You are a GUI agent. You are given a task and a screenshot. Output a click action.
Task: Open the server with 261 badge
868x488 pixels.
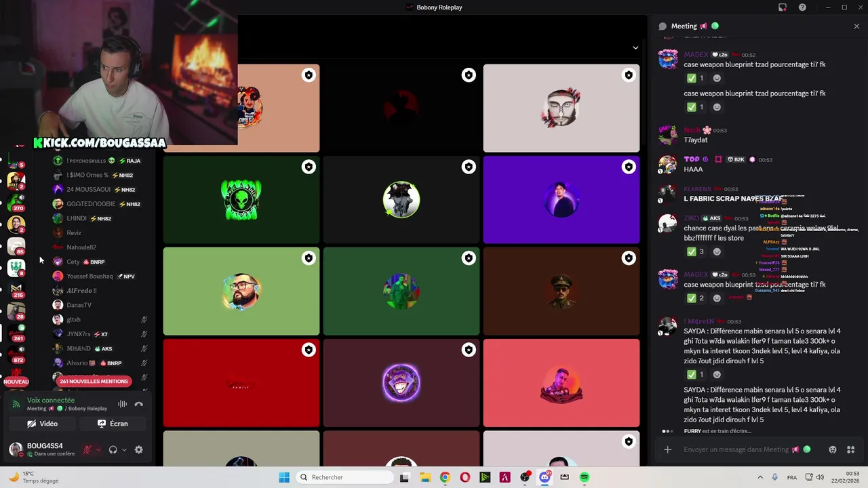16,332
